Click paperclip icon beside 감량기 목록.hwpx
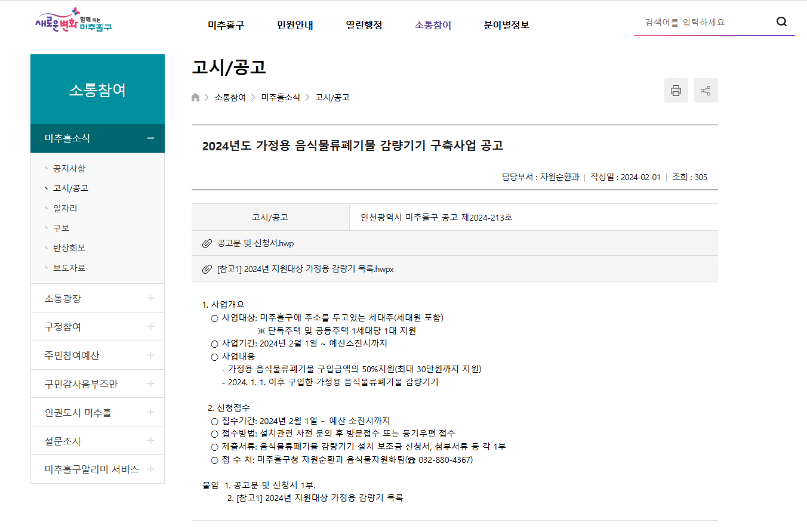This screenshot has height=532, width=807. click(207, 269)
